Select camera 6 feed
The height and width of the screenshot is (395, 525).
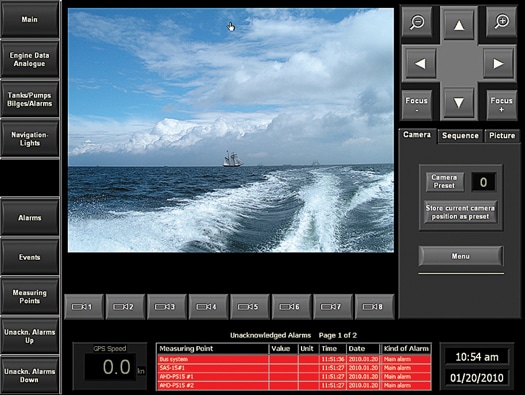[x=291, y=307]
